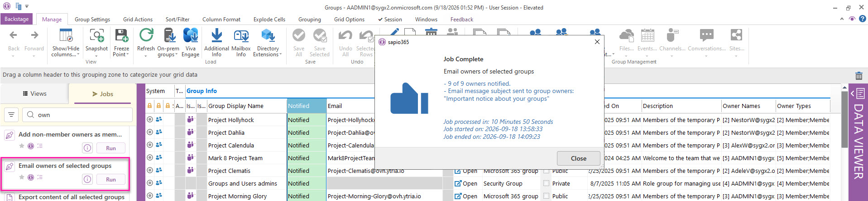
Task: Open the Data Viewer side panel
Action: tap(858, 142)
